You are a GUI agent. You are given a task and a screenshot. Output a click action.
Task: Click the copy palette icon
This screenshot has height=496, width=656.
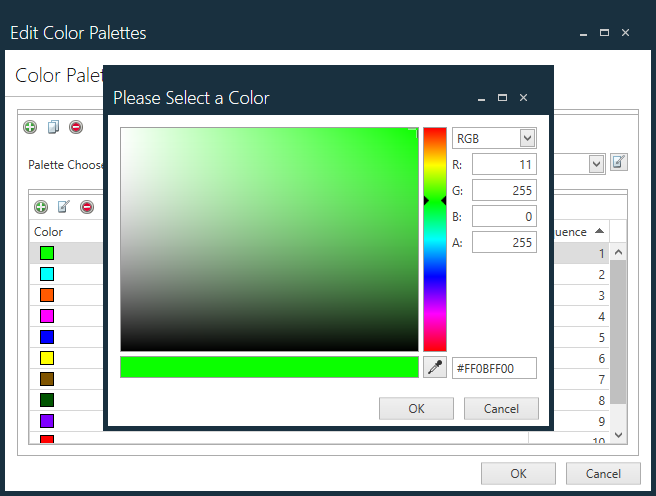(53, 127)
